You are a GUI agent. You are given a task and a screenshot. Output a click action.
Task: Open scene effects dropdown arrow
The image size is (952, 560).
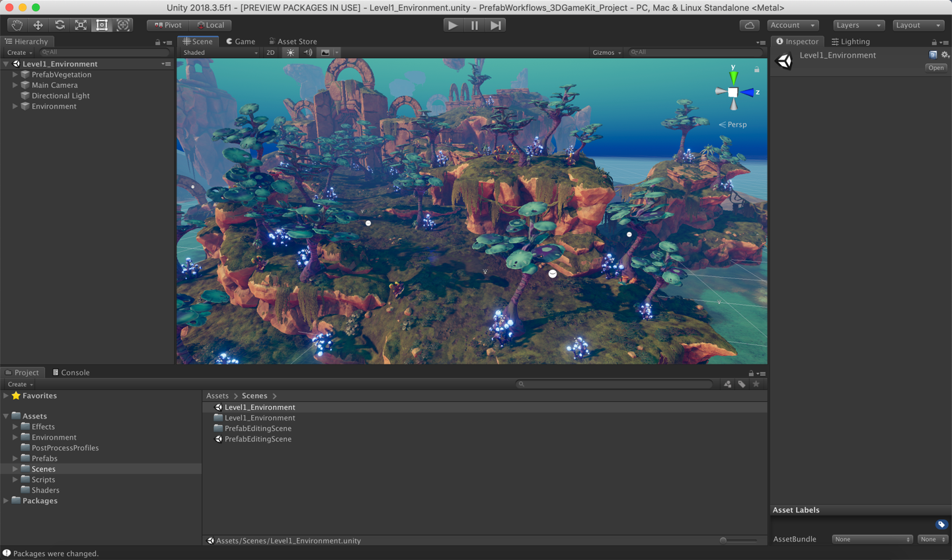[x=337, y=52]
